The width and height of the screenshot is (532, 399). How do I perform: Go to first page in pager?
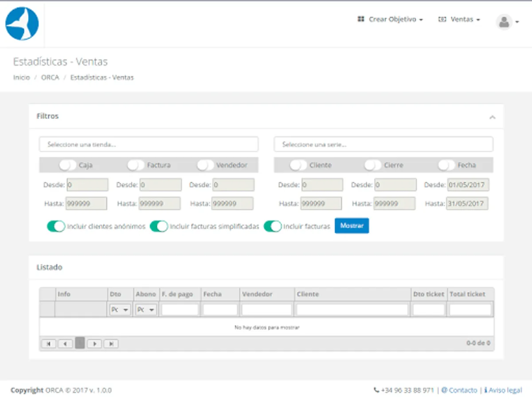[x=49, y=344]
